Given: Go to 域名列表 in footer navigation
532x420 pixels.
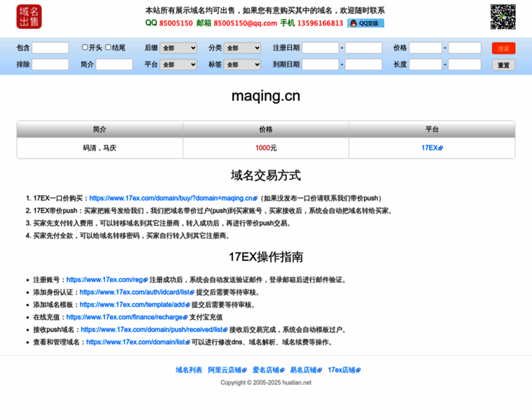Looking at the screenshot, I should [188, 370].
